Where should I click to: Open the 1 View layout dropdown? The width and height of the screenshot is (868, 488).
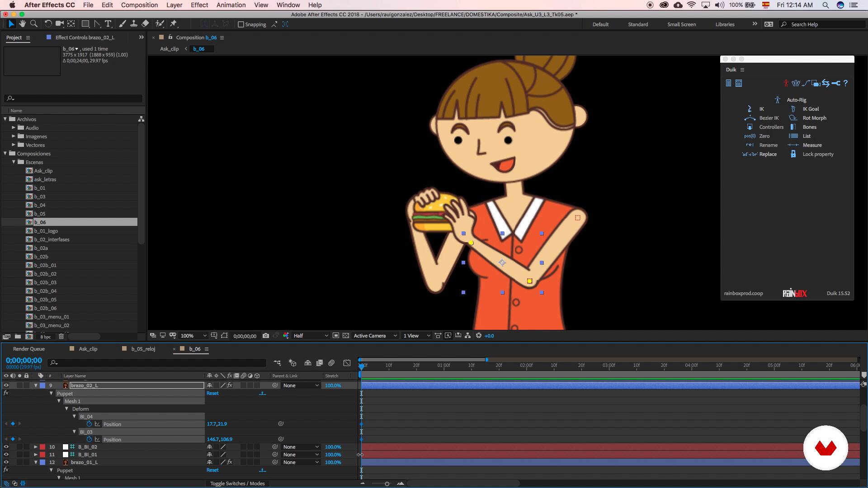[416, 336]
